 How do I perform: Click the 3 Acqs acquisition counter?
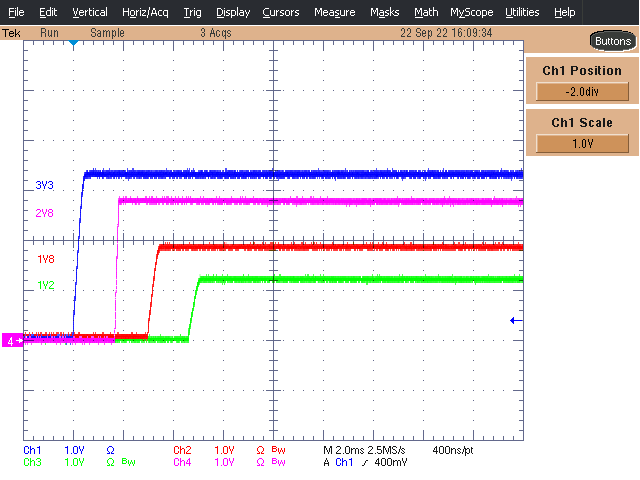(216, 33)
